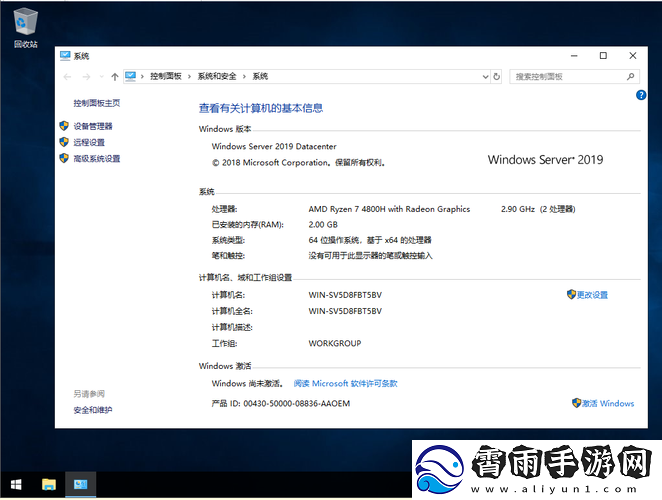Open File Explorer from the taskbar

click(x=49, y=485)
